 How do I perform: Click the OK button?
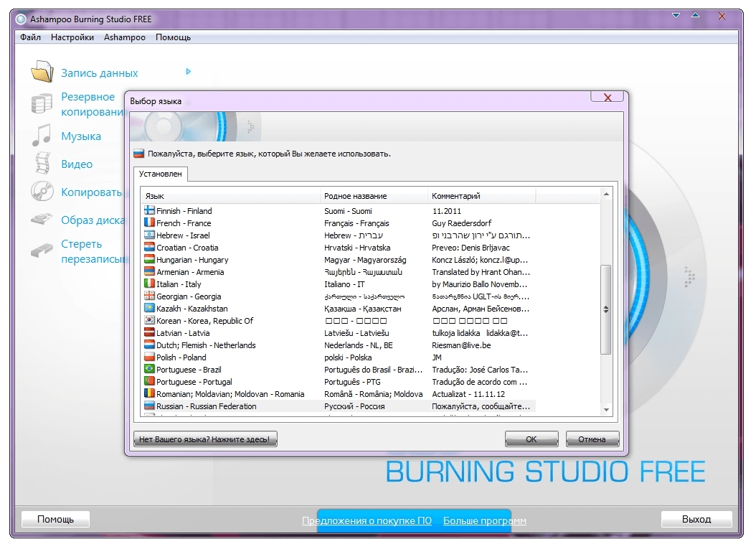point(531,439)
